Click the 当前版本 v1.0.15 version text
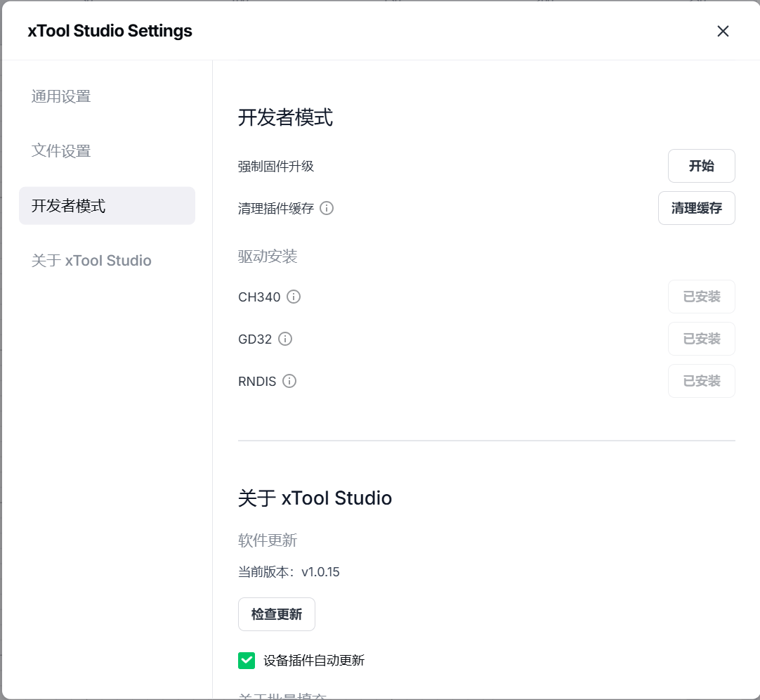The width and height of the screenshot is (760, 700). click(289, 572)
